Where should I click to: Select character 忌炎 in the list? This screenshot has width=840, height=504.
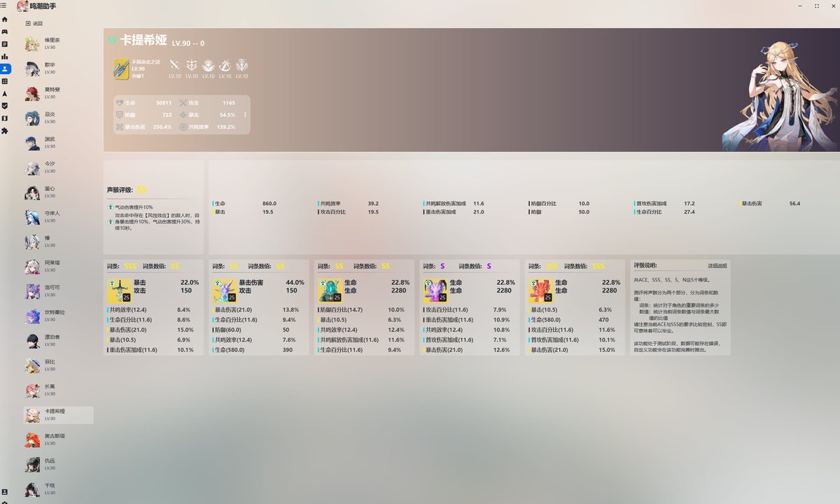coord(58,118)
